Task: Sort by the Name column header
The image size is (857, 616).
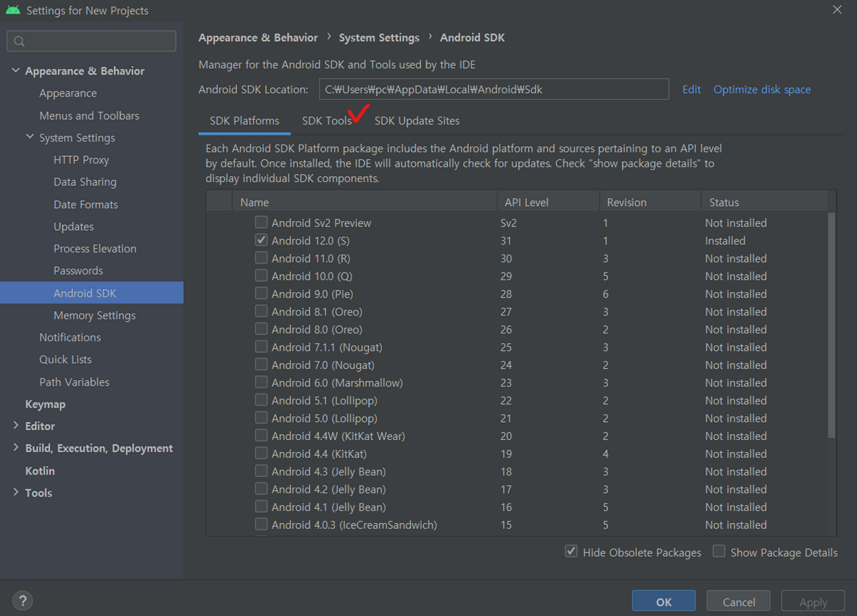Action: click(x=364, y=202)
